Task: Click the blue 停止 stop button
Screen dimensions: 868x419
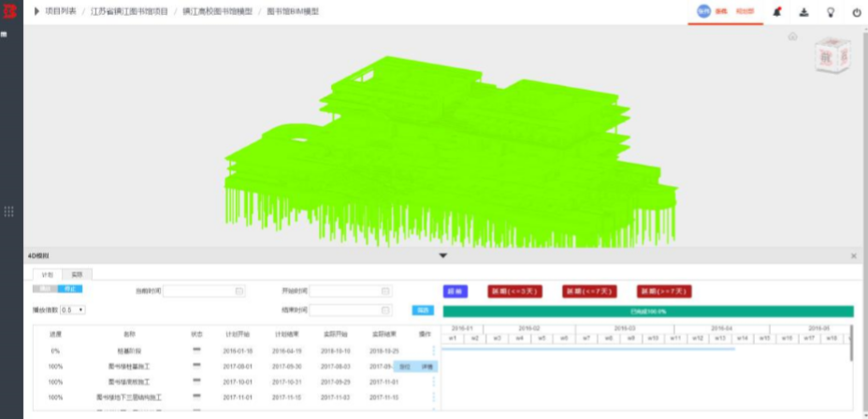Action: click(x=70, y=289)
